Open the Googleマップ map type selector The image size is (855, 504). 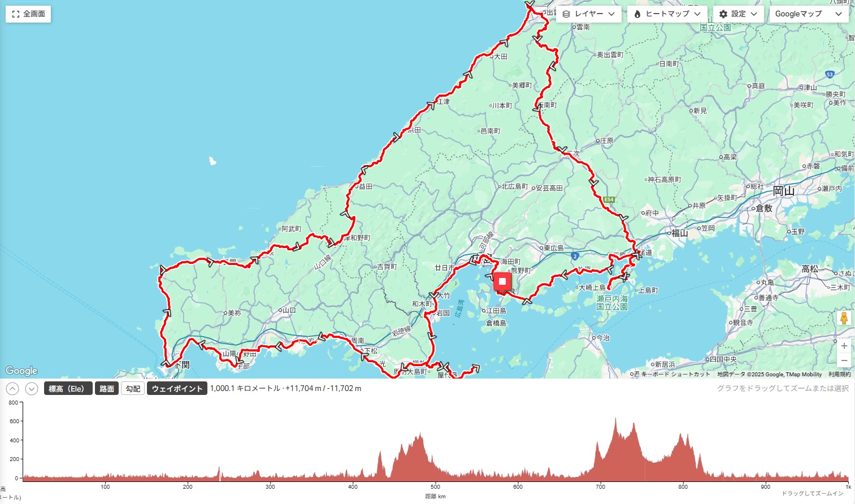click(808, 14)
